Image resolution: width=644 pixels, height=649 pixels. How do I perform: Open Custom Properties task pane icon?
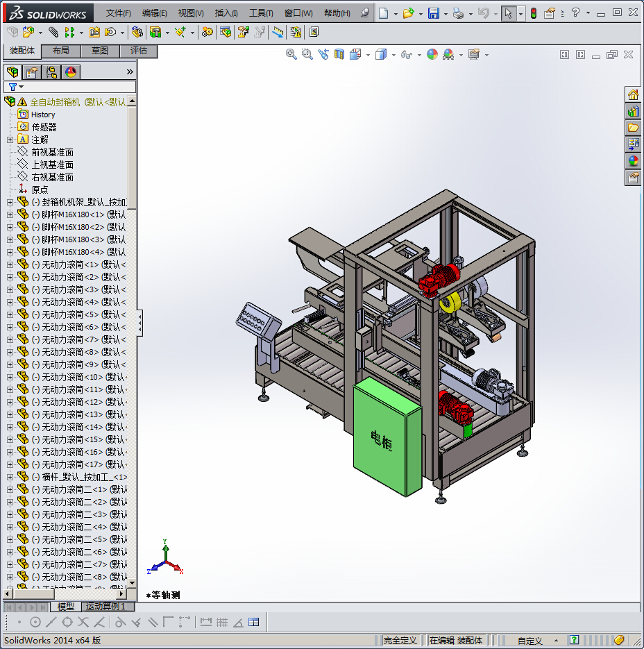(633, 178)
